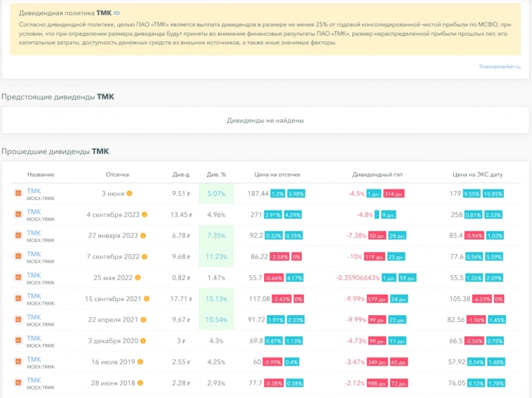Click the 15.13% dividend yield cell

pyautogui.click(x=217, y=299)
